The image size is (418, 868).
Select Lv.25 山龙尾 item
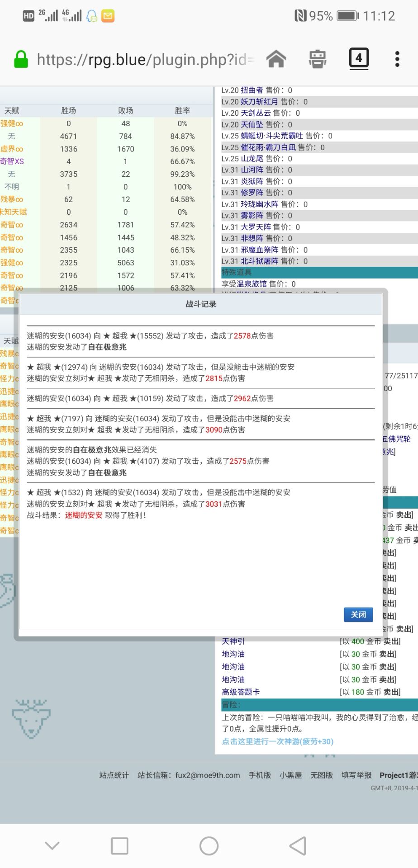click(x=252, y=159)
